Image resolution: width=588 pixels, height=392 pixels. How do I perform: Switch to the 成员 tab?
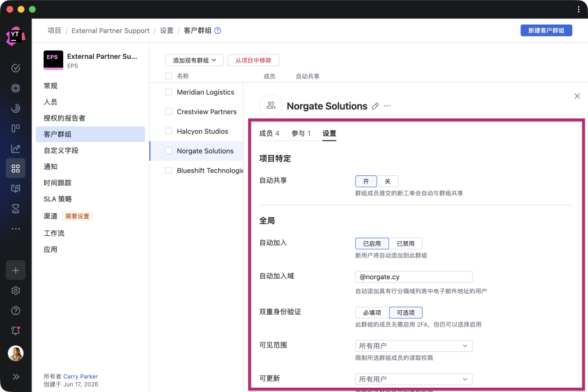269,133
